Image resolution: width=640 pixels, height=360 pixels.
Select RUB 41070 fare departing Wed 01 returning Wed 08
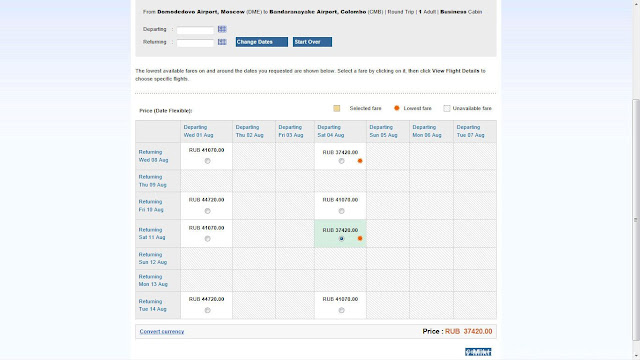207,161
